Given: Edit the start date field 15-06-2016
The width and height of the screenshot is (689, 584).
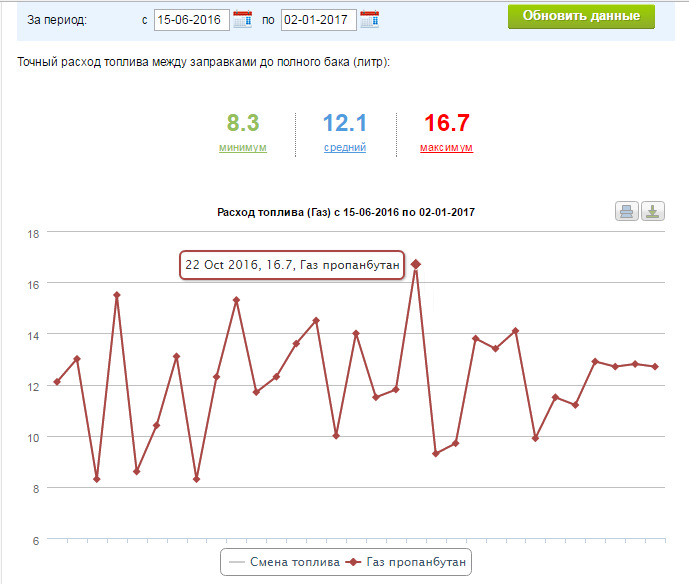Looking at the screenshot, I should 192,20.
